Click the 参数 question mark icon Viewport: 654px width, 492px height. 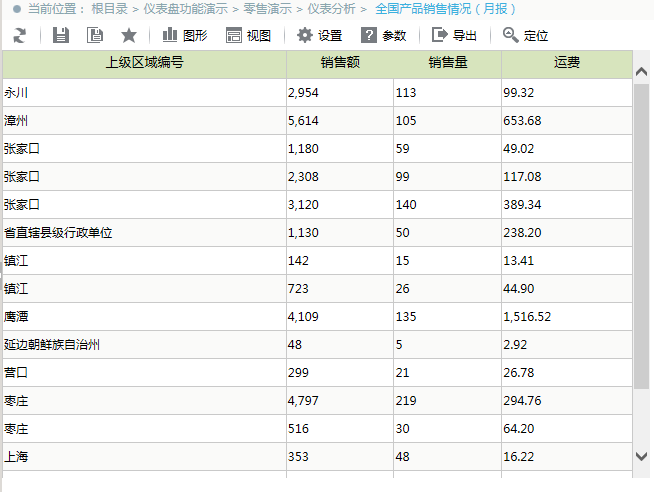(369, 35)
